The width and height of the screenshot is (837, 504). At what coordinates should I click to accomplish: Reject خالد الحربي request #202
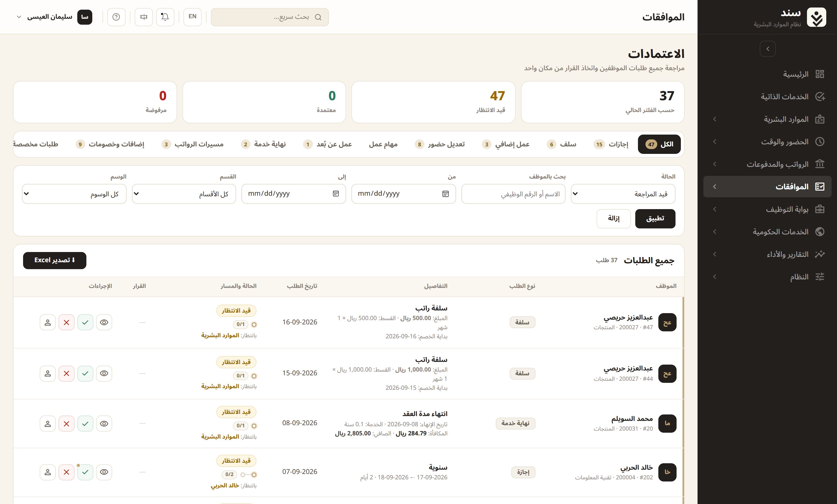tap(67, 472)
